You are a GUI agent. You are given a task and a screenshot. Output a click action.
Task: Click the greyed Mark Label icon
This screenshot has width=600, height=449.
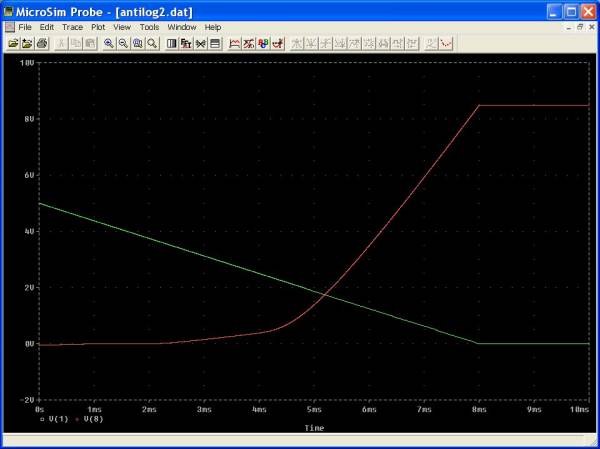click(431, 44)
